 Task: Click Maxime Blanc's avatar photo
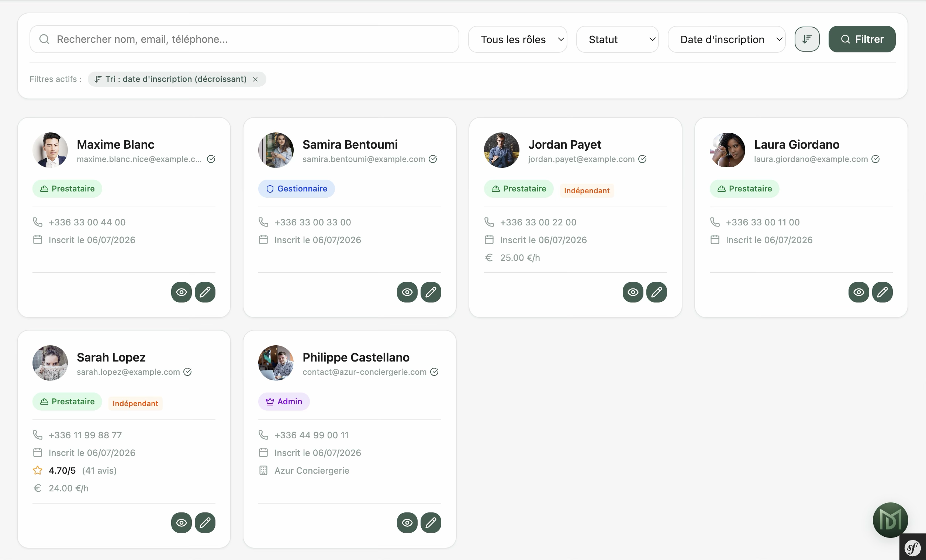[50, 150]
